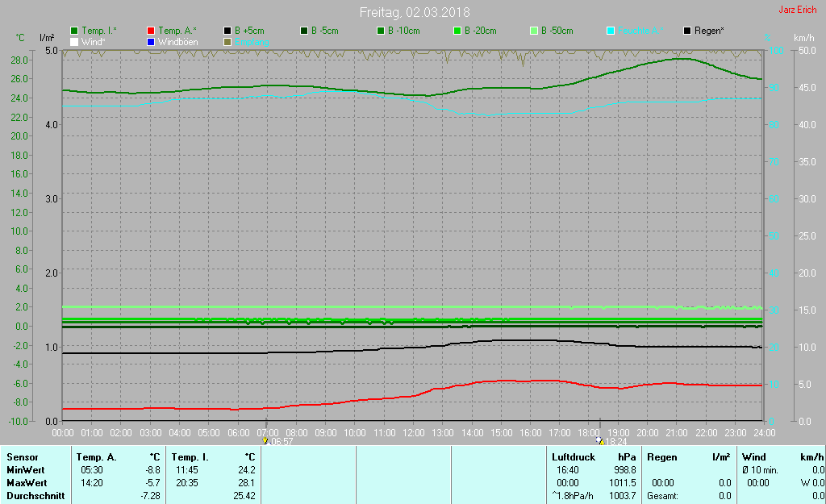Click the Temp. A. column header

pyautogui.click(x=97, y=457)
